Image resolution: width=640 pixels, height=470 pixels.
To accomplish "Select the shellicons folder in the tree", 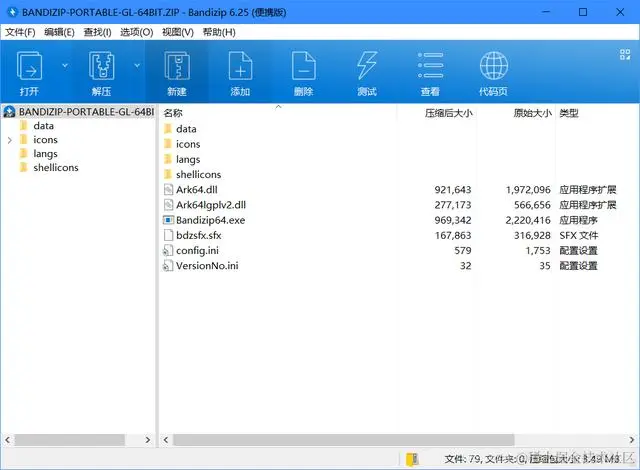I will tap(56, 168).
